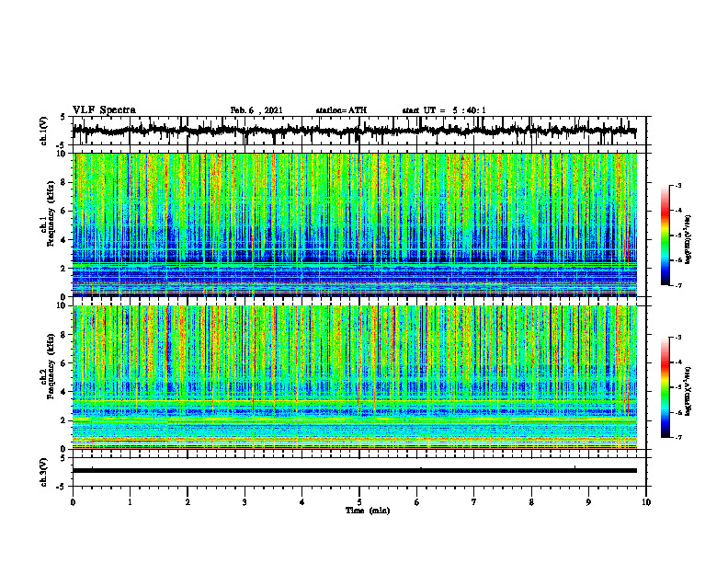728x563 pixels.
Task: Click the "VLF Spectra" plot title
Action: coord(104,110)
